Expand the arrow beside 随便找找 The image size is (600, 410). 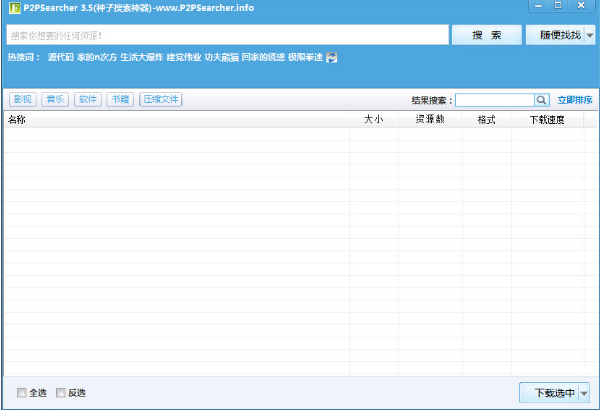tap(589, 35)
